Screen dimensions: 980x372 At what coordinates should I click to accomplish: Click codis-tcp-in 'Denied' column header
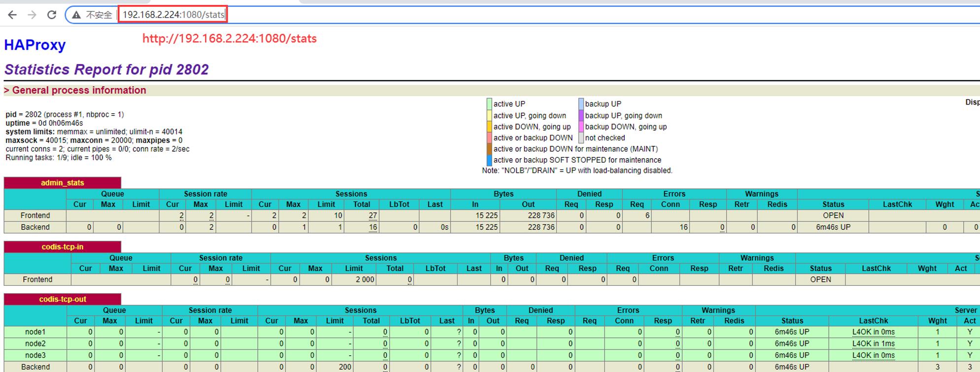point(572,258)
